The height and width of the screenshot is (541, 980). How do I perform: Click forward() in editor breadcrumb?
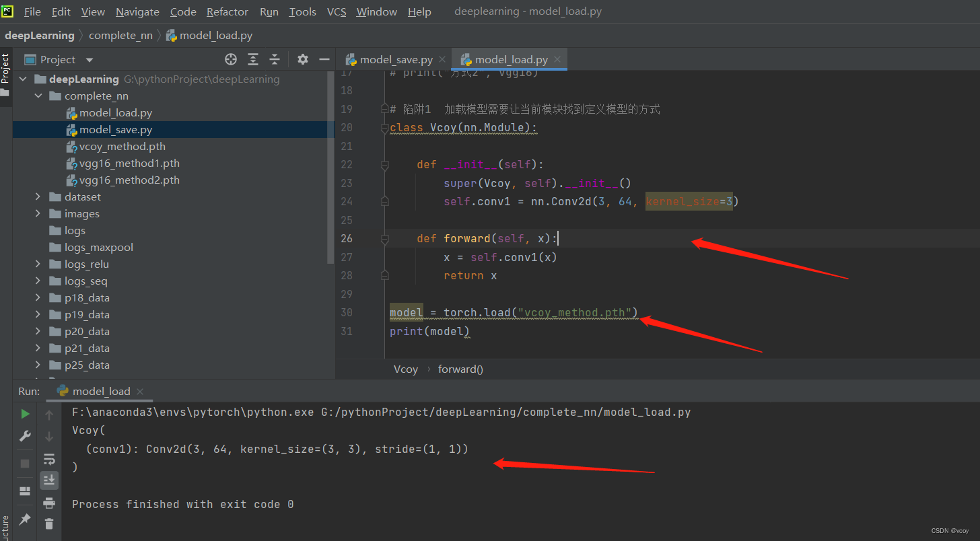coord(460,369)
